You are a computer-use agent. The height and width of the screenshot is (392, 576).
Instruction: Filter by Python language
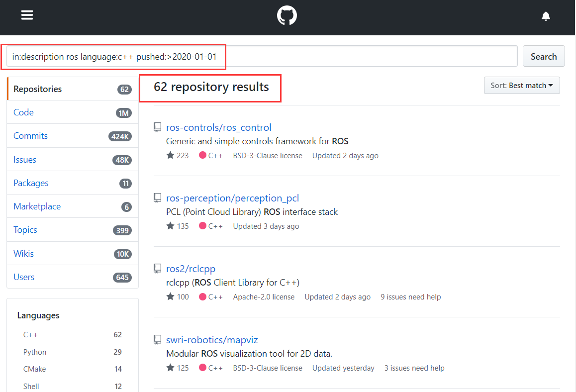(x=72, y=352)
